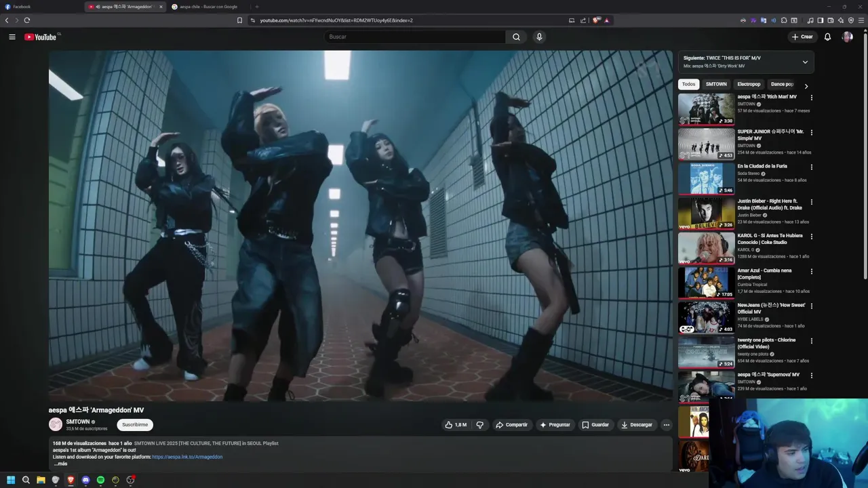
Task: Like the Armageddon video (1,8 M)
Action: [x=456, y=425]
